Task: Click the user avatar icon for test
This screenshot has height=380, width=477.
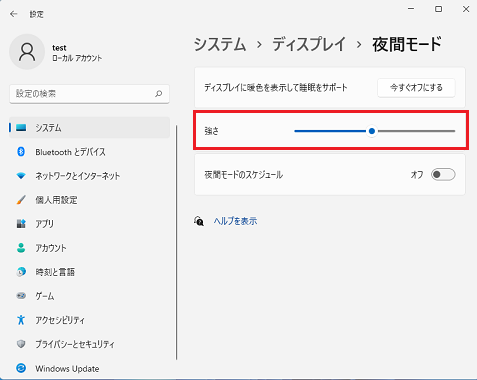Action: [27, 52]
